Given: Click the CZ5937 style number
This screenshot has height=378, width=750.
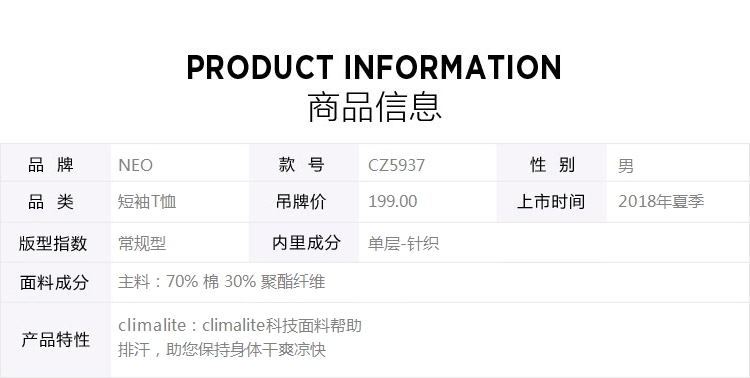Looking at the screenshot, I should [x=396, y=165].
